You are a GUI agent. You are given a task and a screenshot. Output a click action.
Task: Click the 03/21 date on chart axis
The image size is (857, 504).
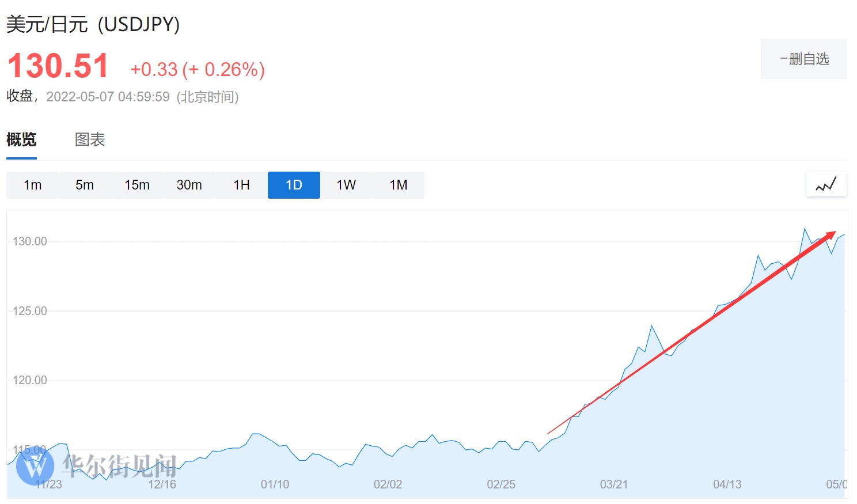pos(614,484)
